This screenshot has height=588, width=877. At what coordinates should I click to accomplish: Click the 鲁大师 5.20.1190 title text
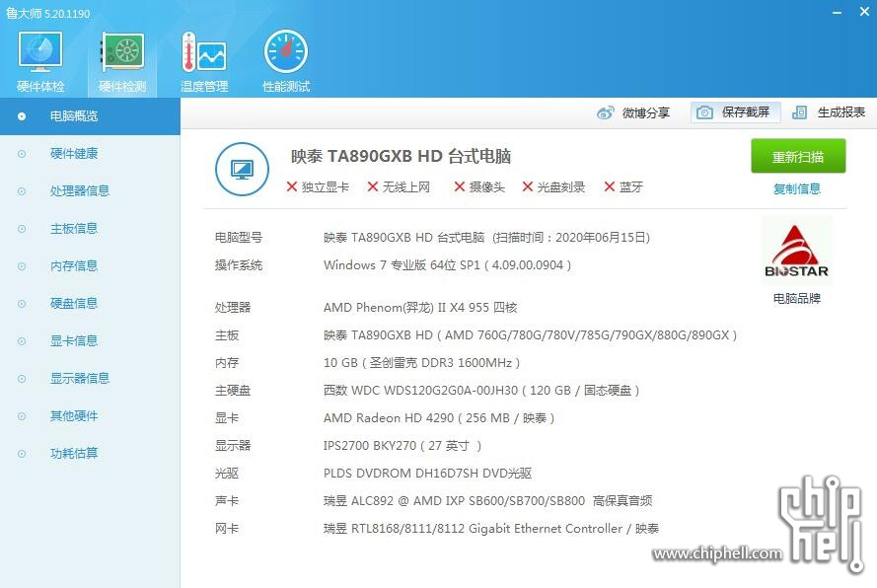48,14
